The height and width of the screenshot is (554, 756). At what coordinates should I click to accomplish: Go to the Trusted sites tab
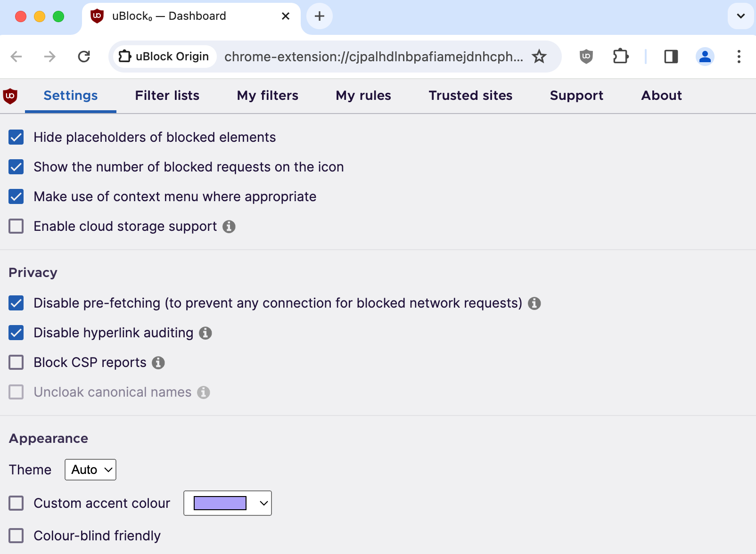point(470,96)
